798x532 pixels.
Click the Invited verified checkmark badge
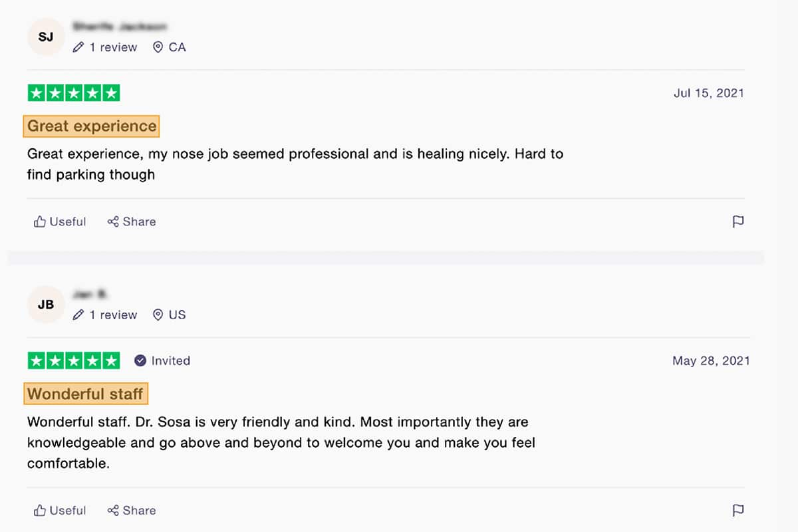(x=140, y=361)
